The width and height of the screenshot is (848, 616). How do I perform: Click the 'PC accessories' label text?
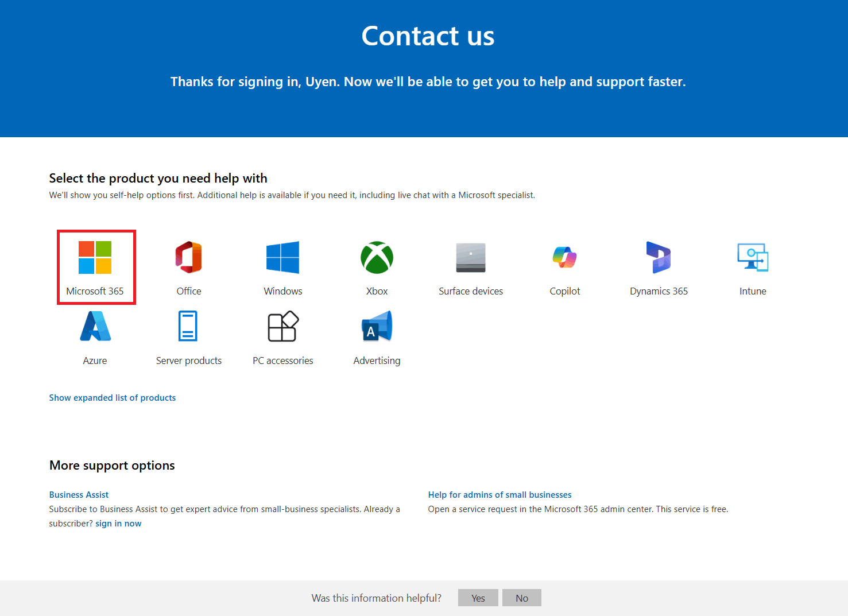point(283,361)
